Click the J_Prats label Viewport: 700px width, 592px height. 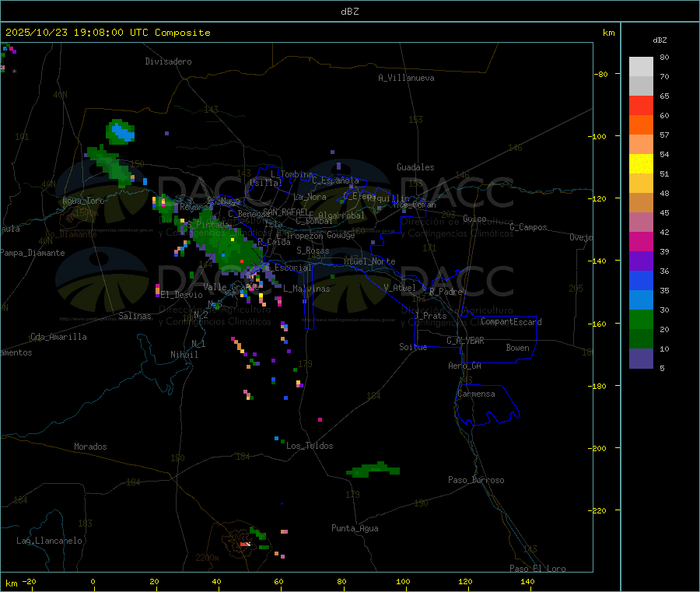[x=430, y=316]
